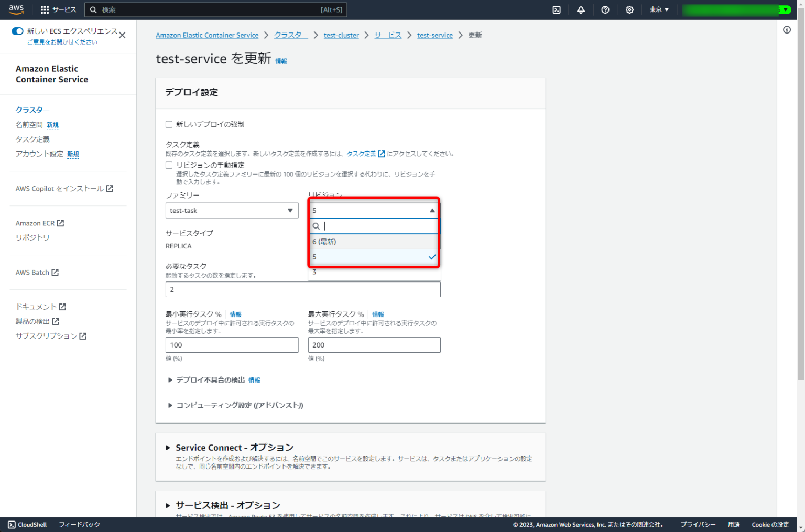Open the settings gear icon
The height and width of the screenshot is (532, 805).
click(x=629, y=9)
